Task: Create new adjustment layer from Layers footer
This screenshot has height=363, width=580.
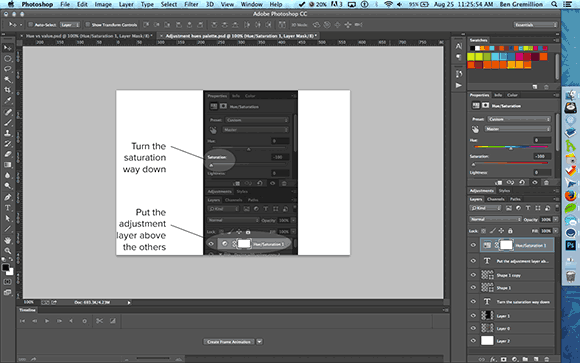Action: coord(514,359)
